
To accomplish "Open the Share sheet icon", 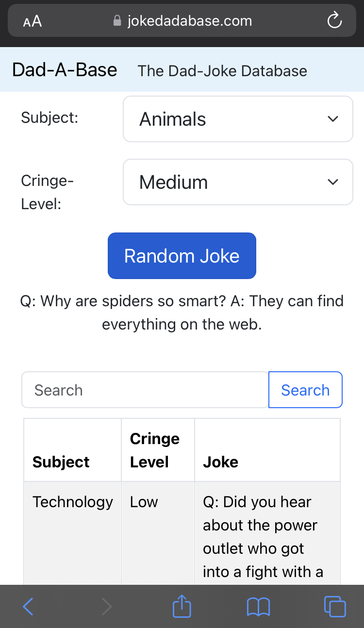I will (x=182, y=606).
